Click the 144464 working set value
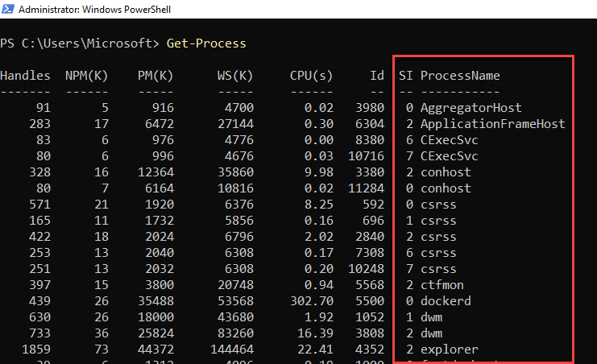The image size is (597, 364). pos(230,350)
